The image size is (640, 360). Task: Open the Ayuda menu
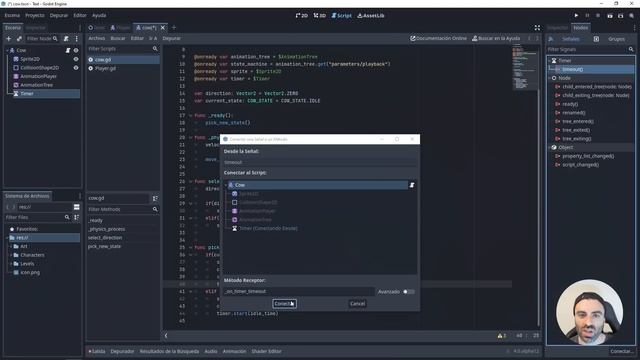99,16
